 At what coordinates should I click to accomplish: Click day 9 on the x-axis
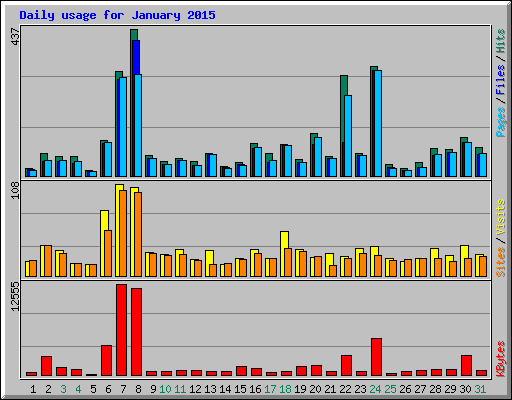point(153,389)
